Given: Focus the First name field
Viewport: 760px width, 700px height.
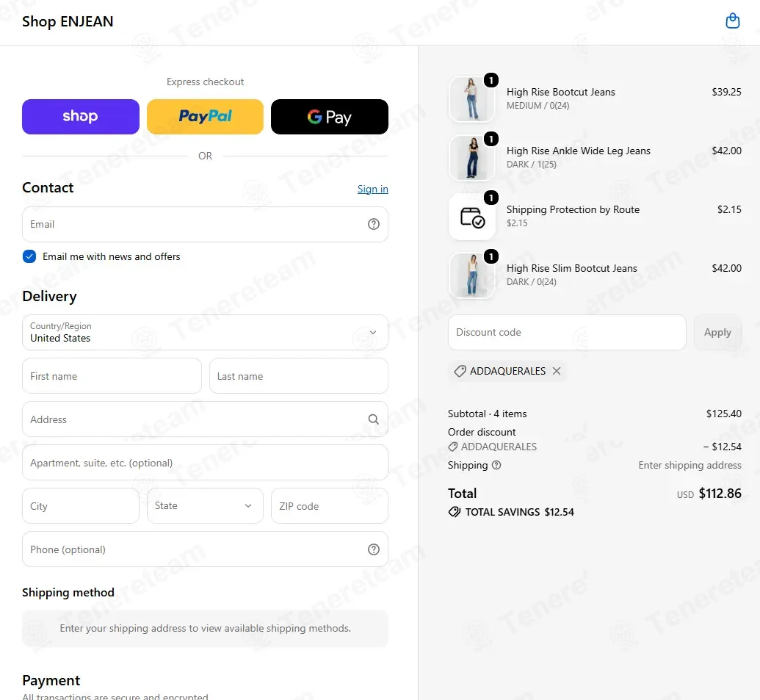Looking at the screenshot, I should coord(112,375).
